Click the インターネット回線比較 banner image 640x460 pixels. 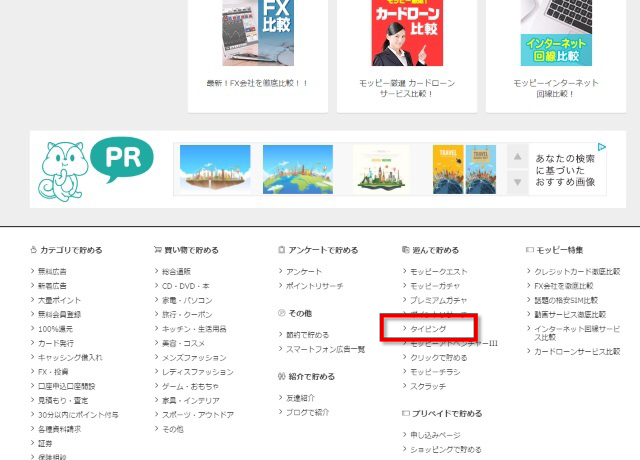coord(556,32)
